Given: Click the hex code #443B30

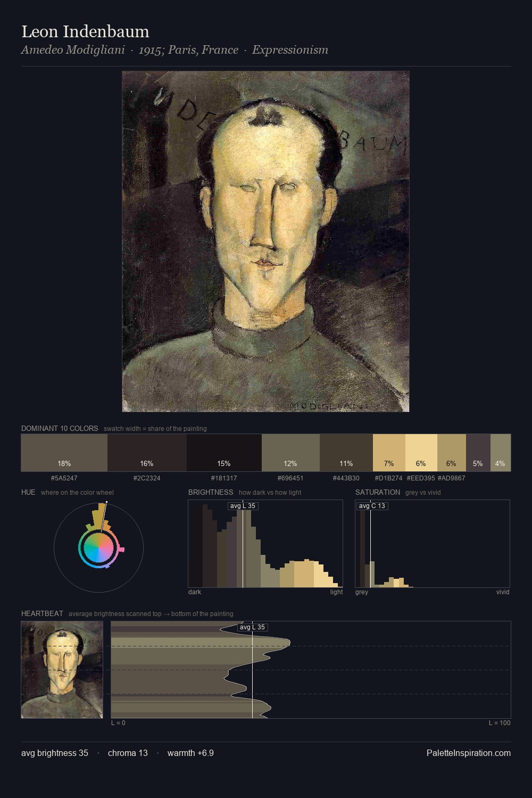Looking at the screenshot, I should click(x=346, y=478).
